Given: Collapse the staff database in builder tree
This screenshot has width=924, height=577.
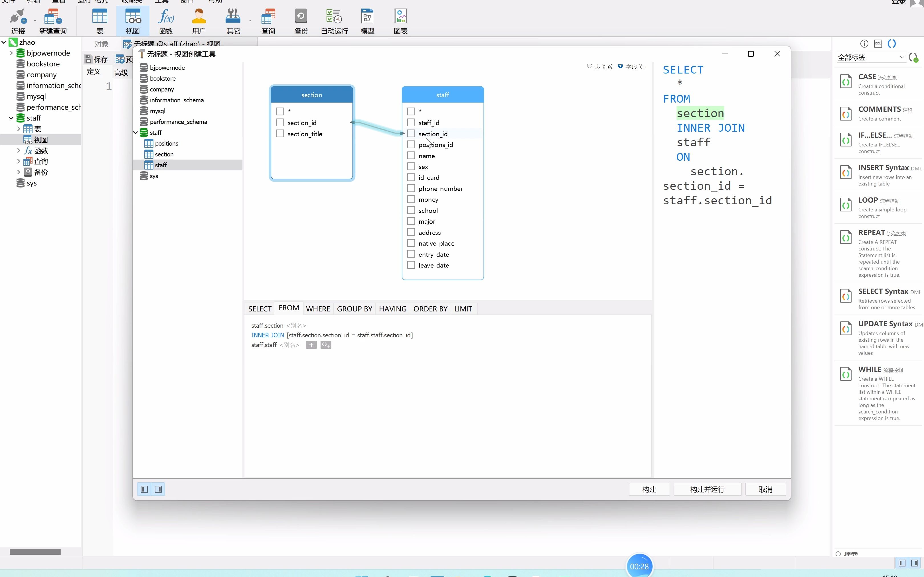Looking at the screenshot, I should (x=135, y=133).
